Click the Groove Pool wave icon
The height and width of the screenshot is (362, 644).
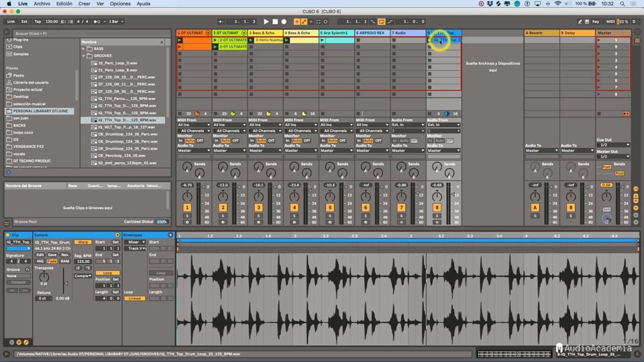click(x=7, y=224)
